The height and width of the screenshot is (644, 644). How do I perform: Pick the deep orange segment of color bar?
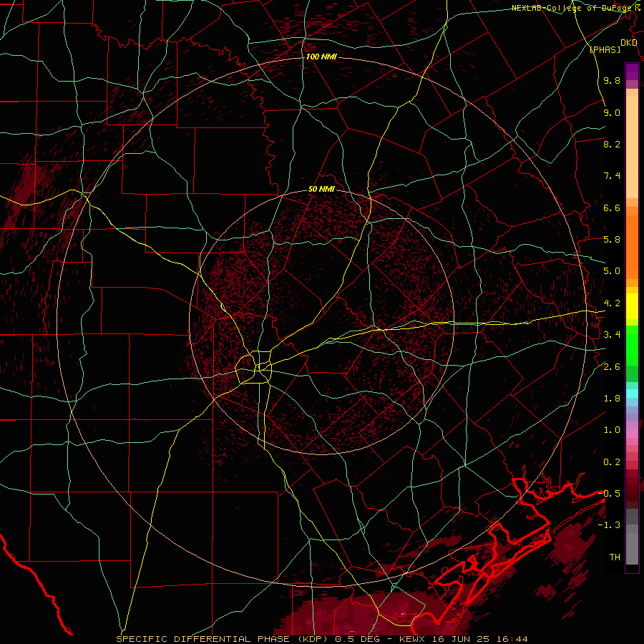(x=632, y=247)
